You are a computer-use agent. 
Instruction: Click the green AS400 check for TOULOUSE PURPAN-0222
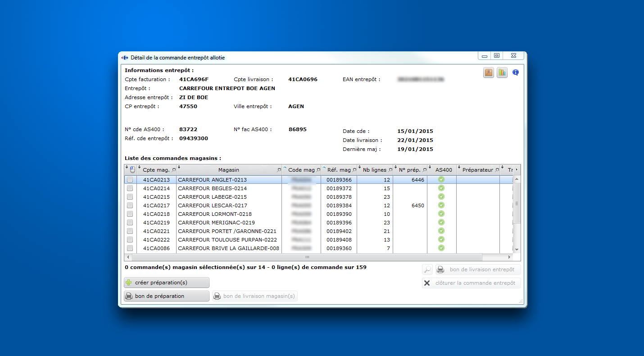pos(441,239)
